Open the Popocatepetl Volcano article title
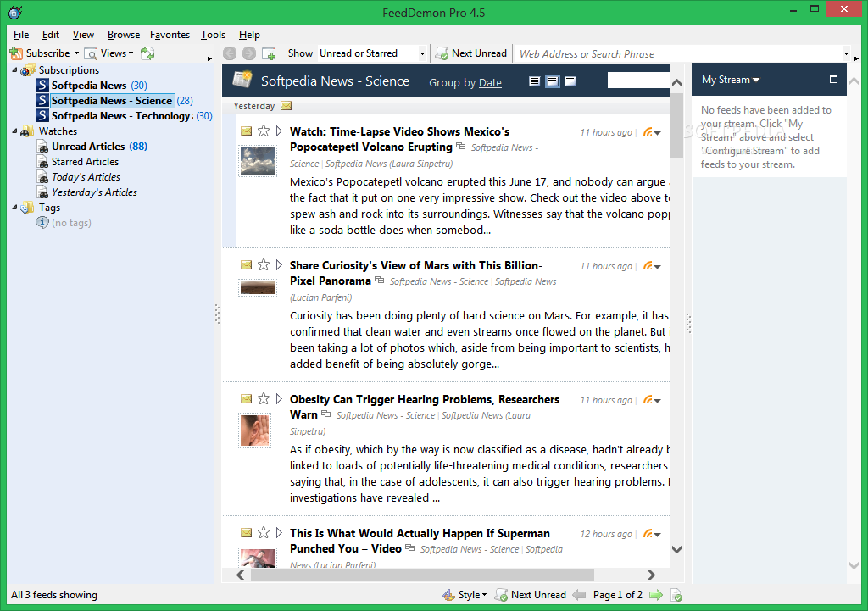The width and height of the screenshot is (868, 611). [x=399, y=139]
